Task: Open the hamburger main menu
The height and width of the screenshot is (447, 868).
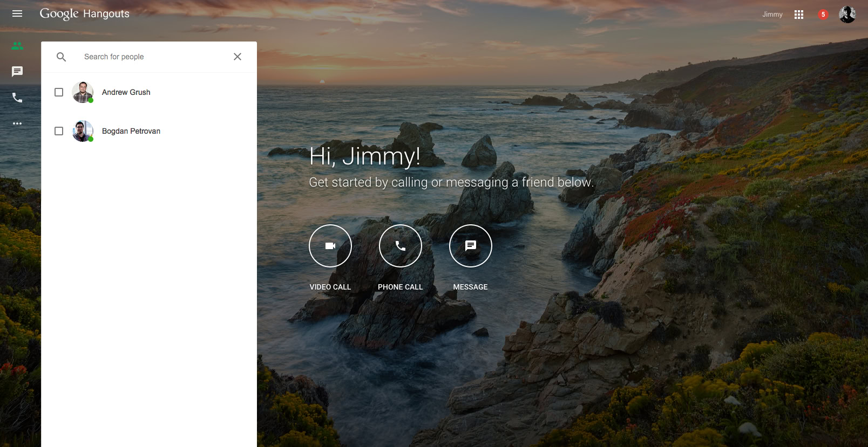Action: point(17,13)
